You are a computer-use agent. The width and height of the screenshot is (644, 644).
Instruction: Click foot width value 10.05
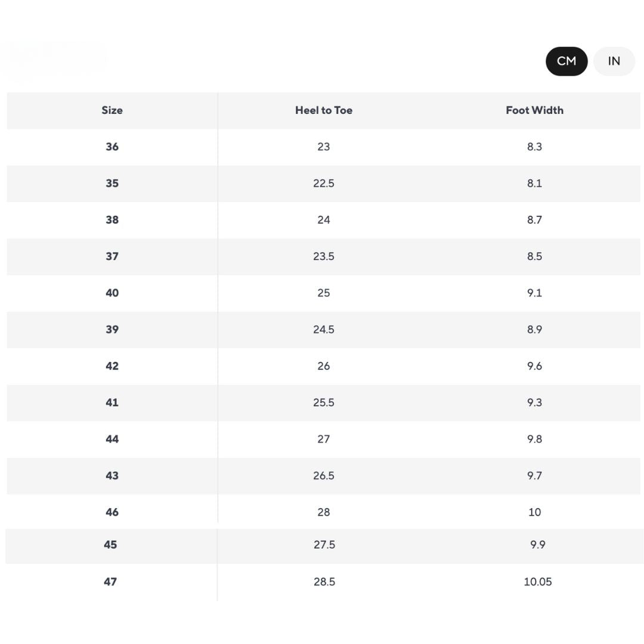pos(538,581)
